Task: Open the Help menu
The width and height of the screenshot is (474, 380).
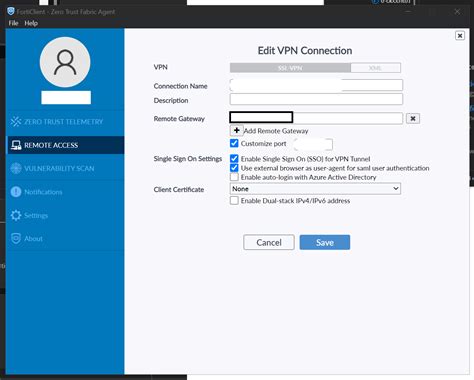Action: point(31,23)
